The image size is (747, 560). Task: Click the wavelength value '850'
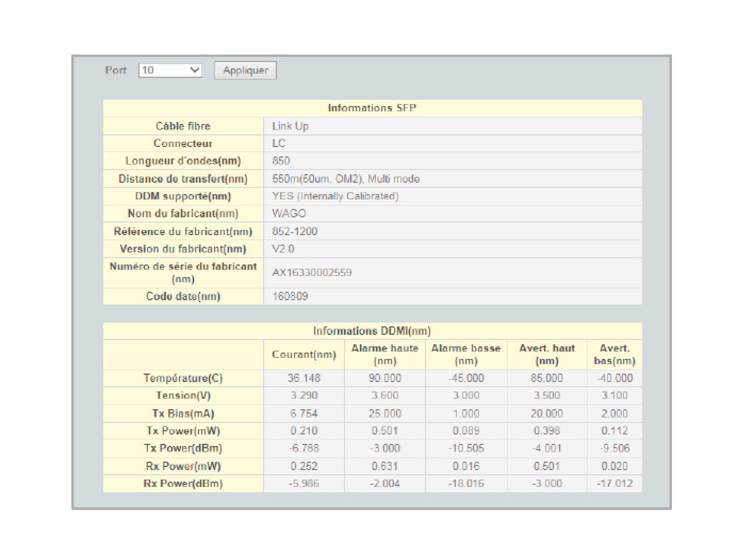point(281,161)
